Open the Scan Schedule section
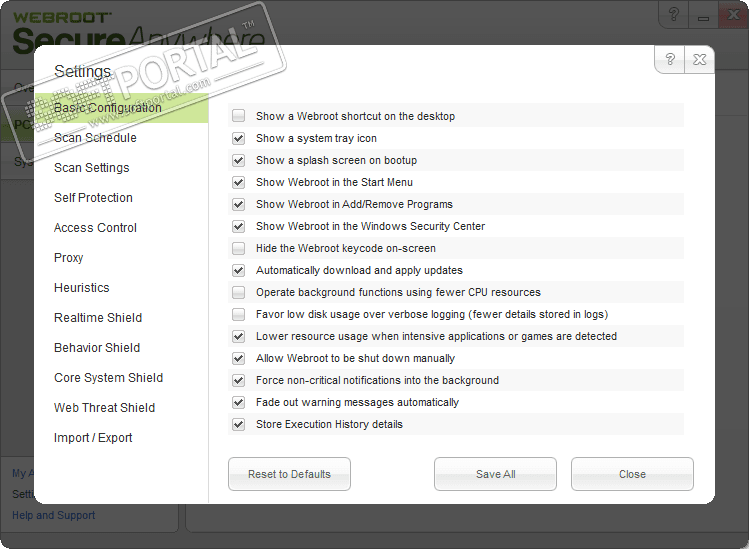 tap(95, 138)
